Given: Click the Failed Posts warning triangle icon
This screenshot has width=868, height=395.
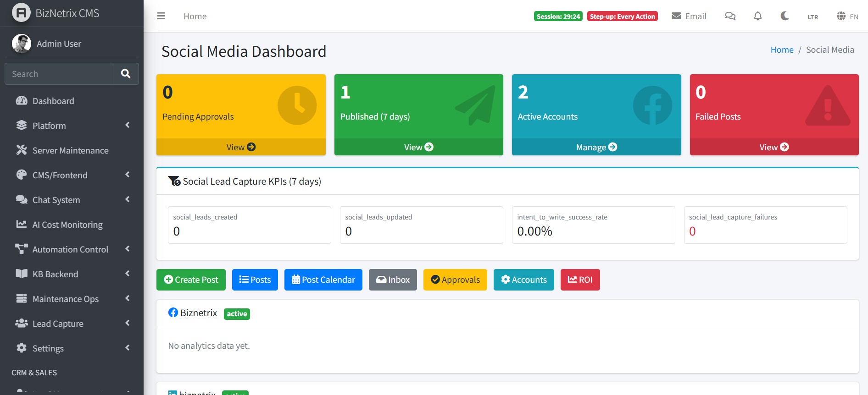Looking at the screenshot, I should coord(828,105).
